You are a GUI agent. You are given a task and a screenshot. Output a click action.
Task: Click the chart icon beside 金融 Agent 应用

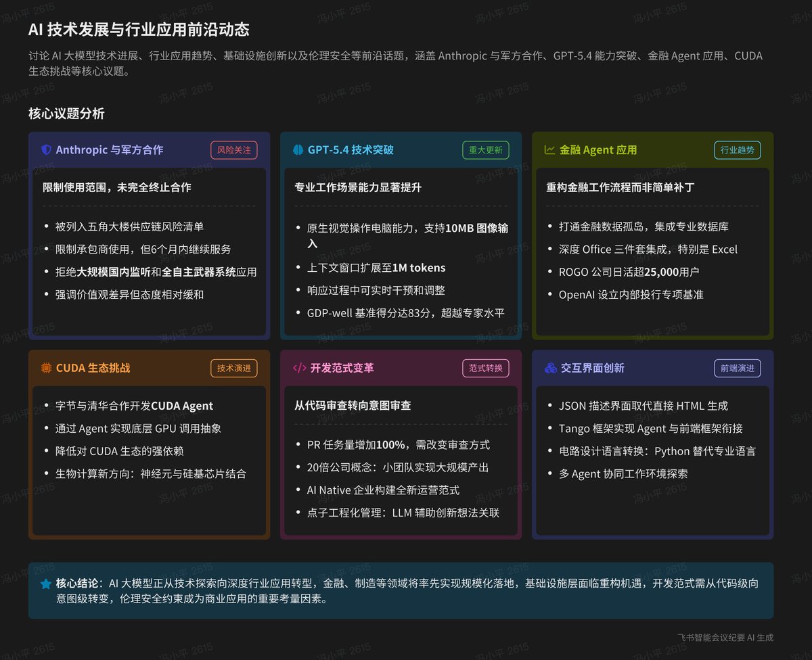click(550, 150)
